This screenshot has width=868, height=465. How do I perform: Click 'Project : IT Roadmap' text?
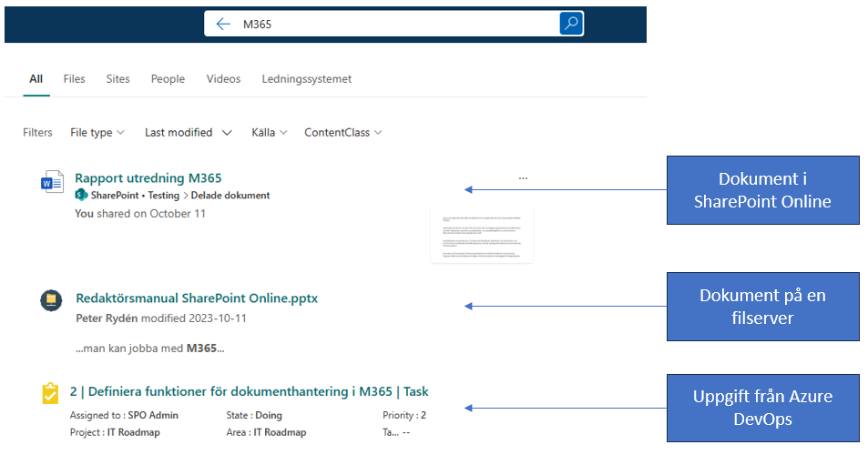tap(115, 432)
